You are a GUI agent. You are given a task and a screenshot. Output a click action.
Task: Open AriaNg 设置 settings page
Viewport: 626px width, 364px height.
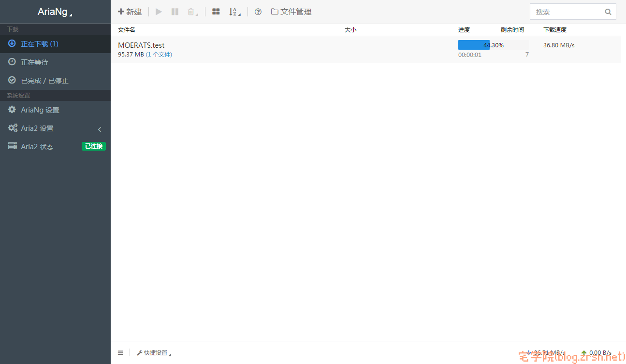[x=55, y=110]
